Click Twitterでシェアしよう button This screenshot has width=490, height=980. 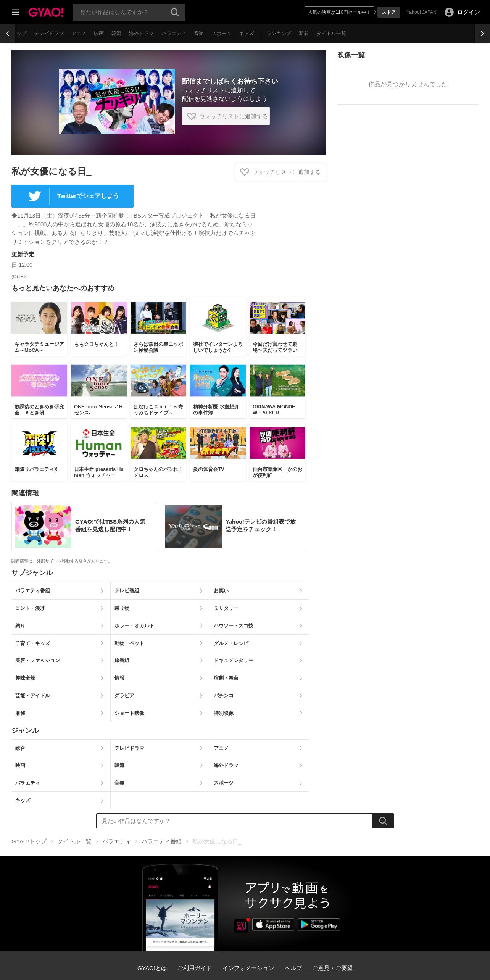coord(73,196)
